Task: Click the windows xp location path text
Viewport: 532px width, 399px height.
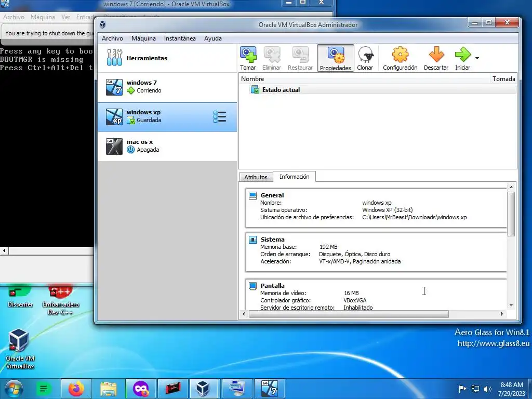Action: 414,217
